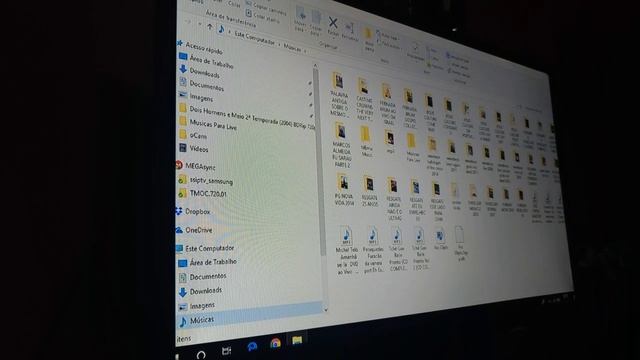Go up one level with the up arrow
640x360 pixels.
[x=209, y=27]
